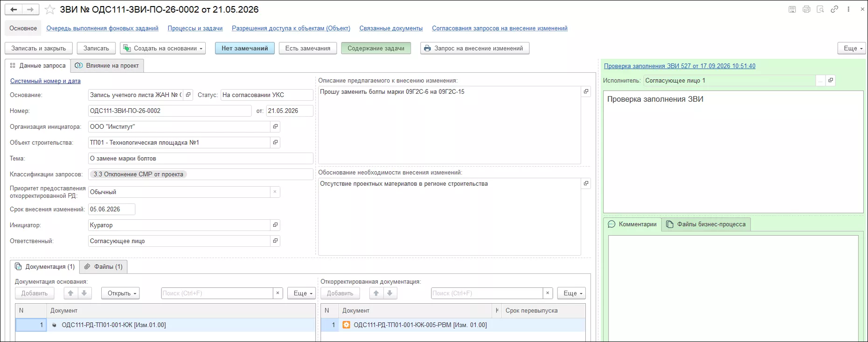868x342 pixels.
Task: Clear the Приоритет field value
Action: tap(275, 192)
